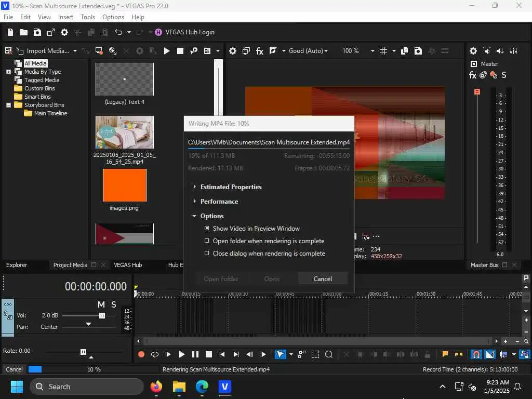Enable Close dialog when rendering is complete
Image resolution: width=532 pixels, height=399 pixels.
click(207, 254)
